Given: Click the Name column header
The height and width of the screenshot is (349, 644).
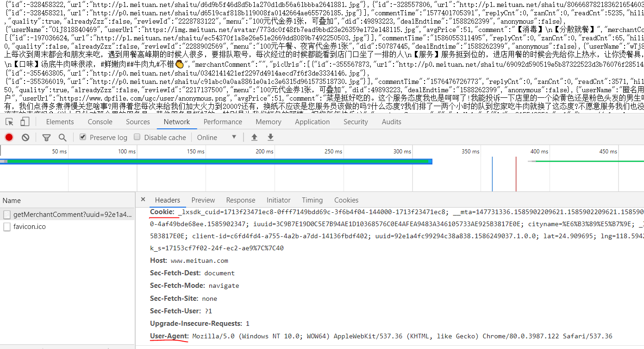Looking at the screenshot, I should click(68, 200).
